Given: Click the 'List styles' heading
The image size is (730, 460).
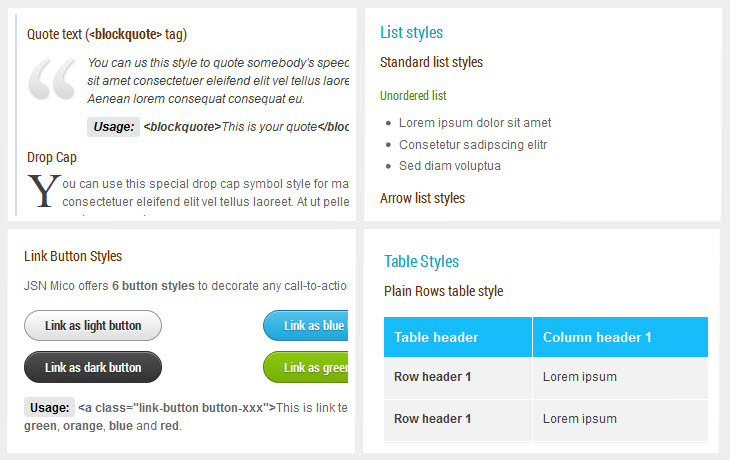Looking at the screenshot, I should click(x=411, y=33).
